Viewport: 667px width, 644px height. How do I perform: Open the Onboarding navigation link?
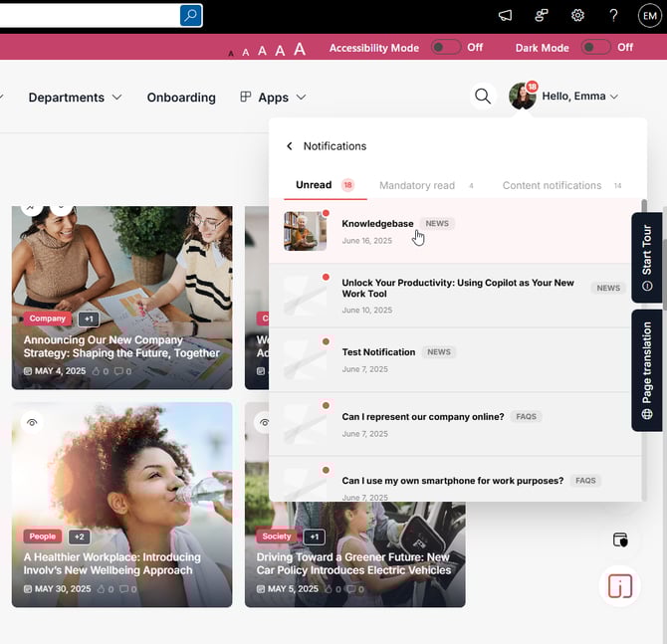click(181, 98)
